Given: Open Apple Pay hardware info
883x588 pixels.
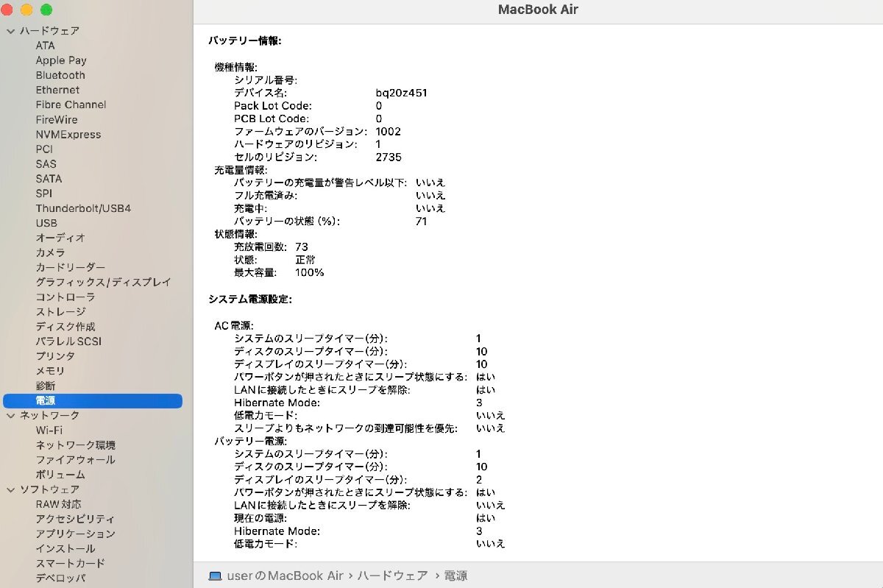Looking at the screenshot, I should (x=61, y=60).
